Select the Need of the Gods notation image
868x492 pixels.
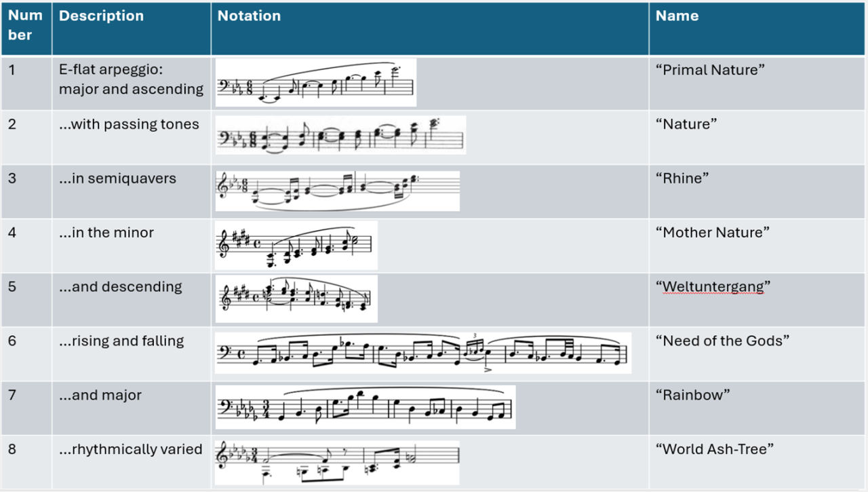(423, 353)
